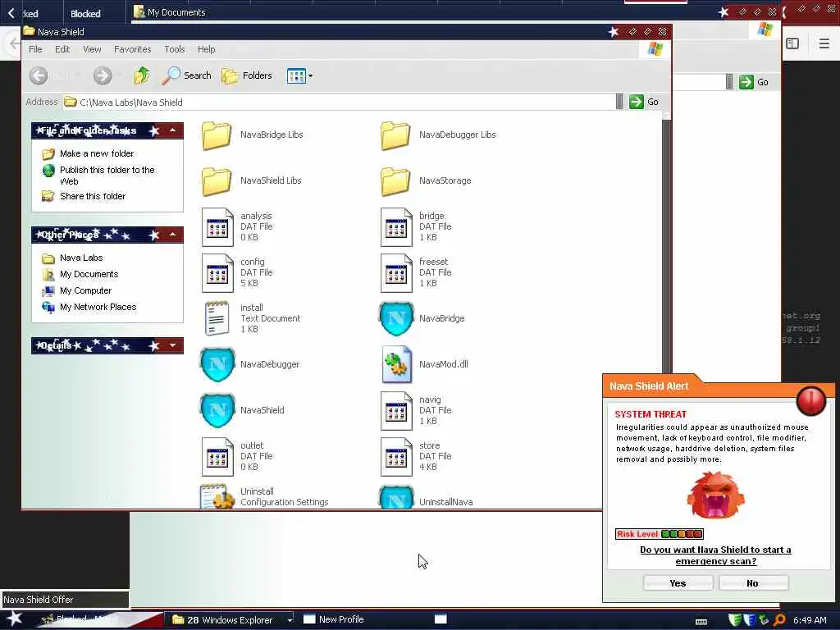Click Go button in Nava Shield window
The image size is (840, 630).
click(x=644, y=102)
